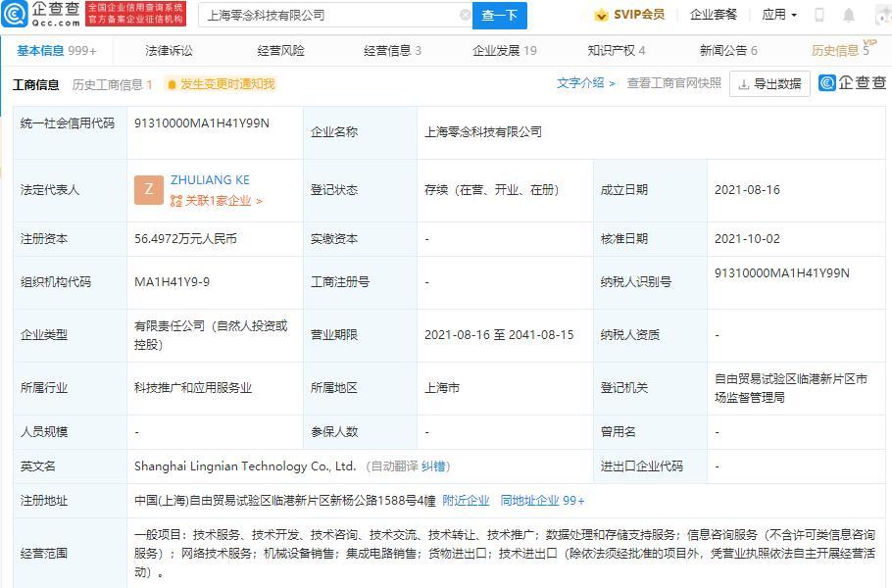
Task: Click the 企查查 logo beside export button
Action: [852, 83]
